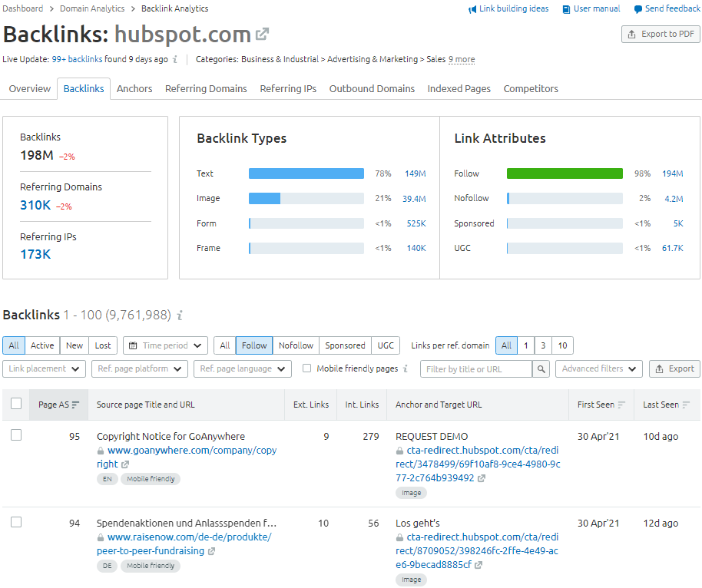This screenshot has height=588, width=702.
Task: Click the Image tag under REQUEST DEMO anchor
Action: (x=411, y=493)
